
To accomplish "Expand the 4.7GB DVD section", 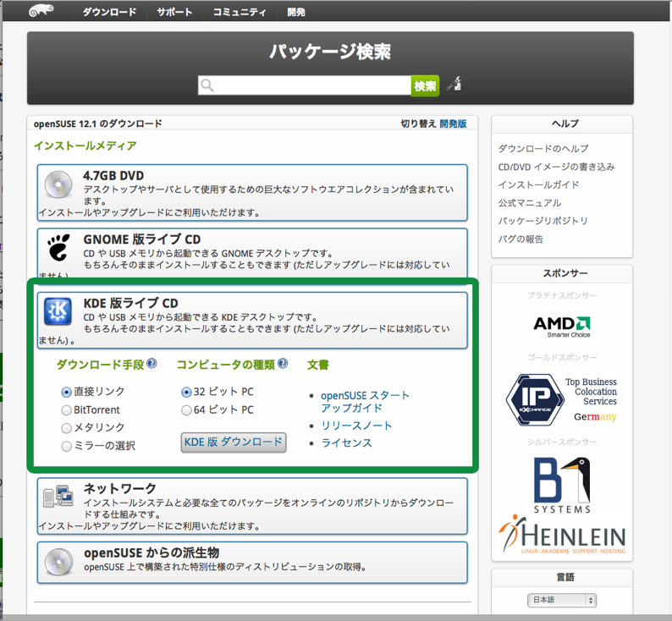I will tap(252, 193).
